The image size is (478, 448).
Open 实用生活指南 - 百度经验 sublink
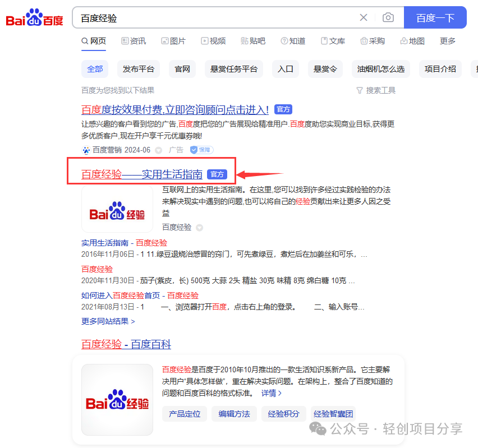tap(125, 243)
